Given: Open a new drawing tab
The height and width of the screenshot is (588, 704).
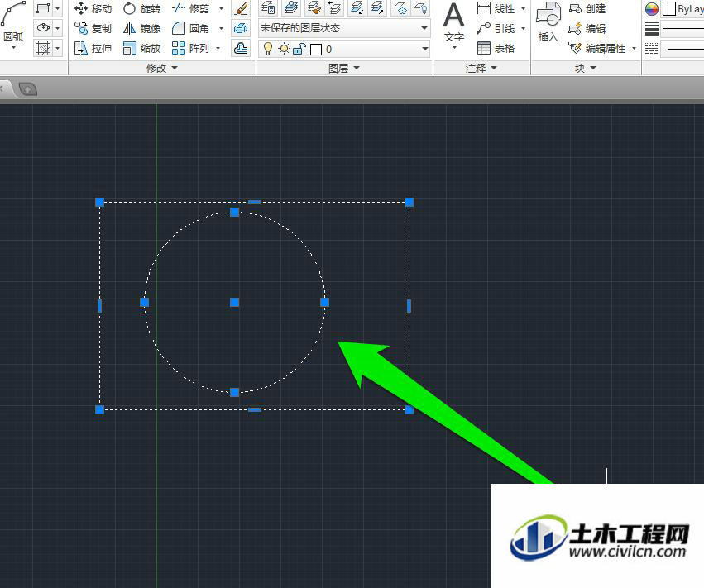Looking at the screenshot, I should pos(27,89).
